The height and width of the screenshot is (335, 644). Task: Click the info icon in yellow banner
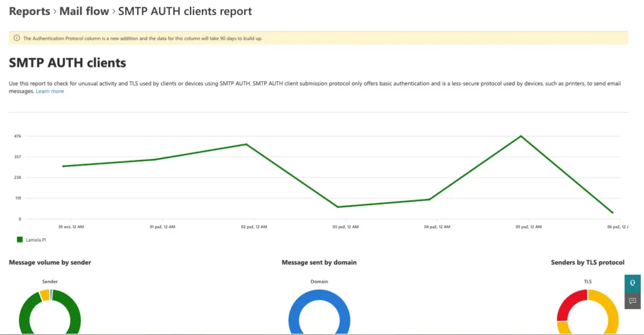point(16,38)
